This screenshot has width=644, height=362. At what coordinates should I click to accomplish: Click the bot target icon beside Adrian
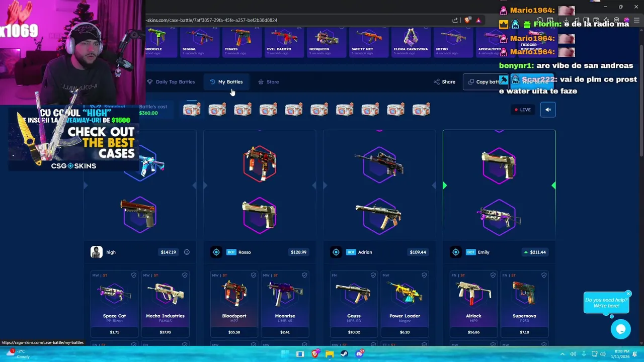tap(336, 252)
